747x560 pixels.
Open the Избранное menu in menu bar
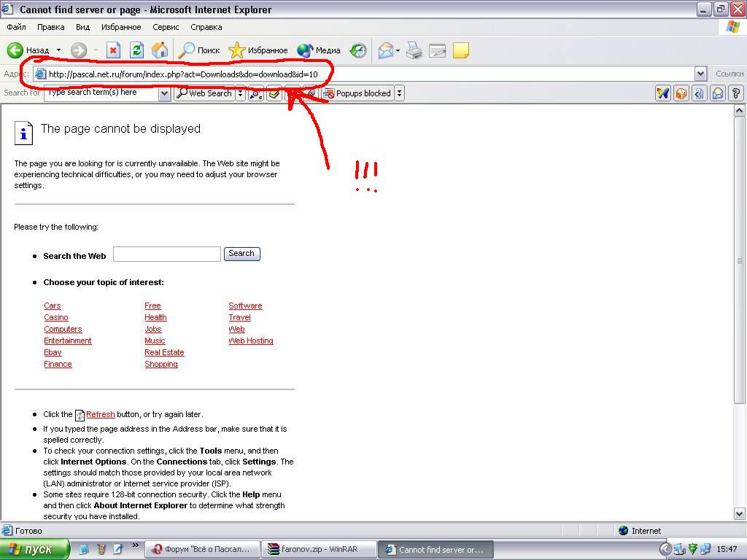pyautogui.click(x=121, y=27)
